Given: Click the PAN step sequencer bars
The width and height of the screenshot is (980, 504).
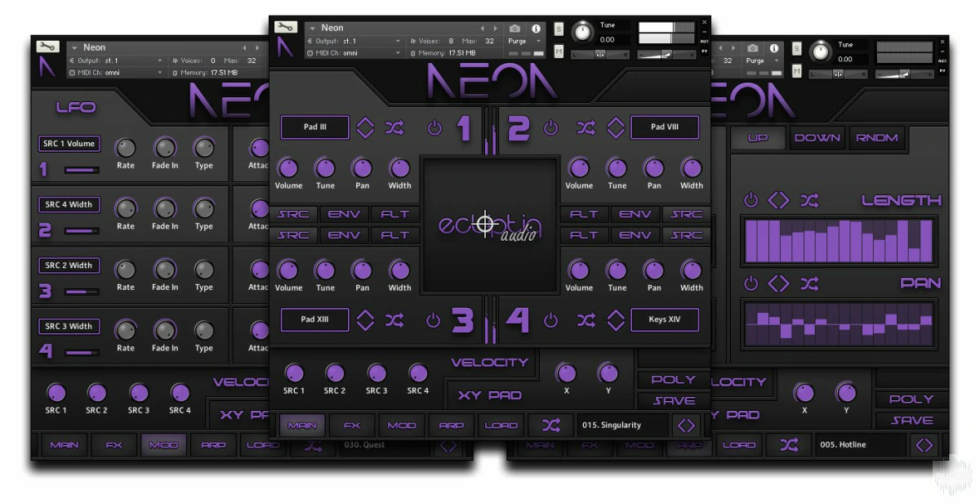Looking at the screenshot, I should [839, 323].
